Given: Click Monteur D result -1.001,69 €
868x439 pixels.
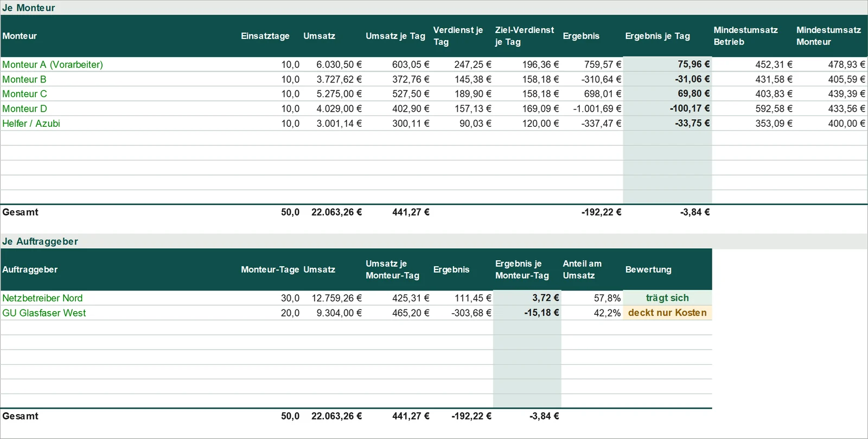Looking at the screenshot, I should pyautogui.click(x=597, y=108).
